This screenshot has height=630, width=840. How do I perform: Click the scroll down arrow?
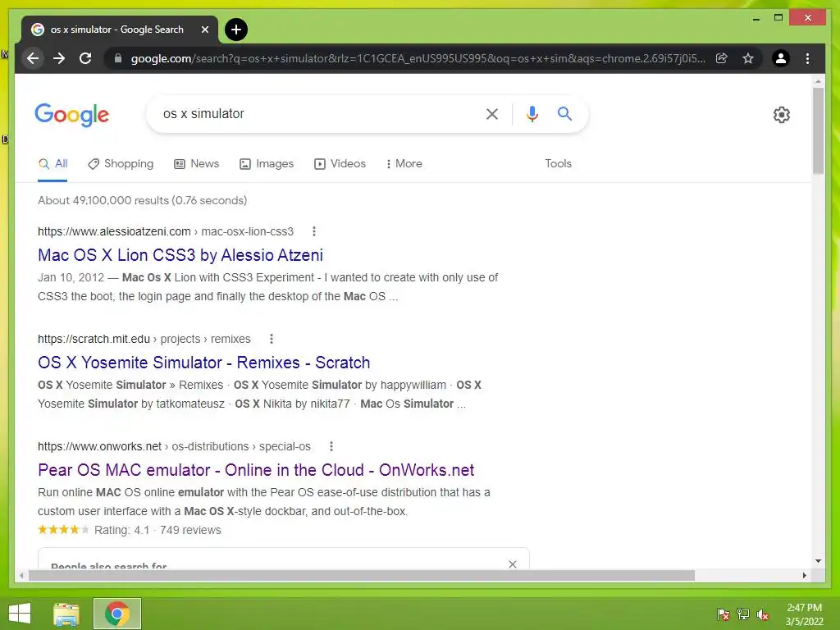click(818, 561)
